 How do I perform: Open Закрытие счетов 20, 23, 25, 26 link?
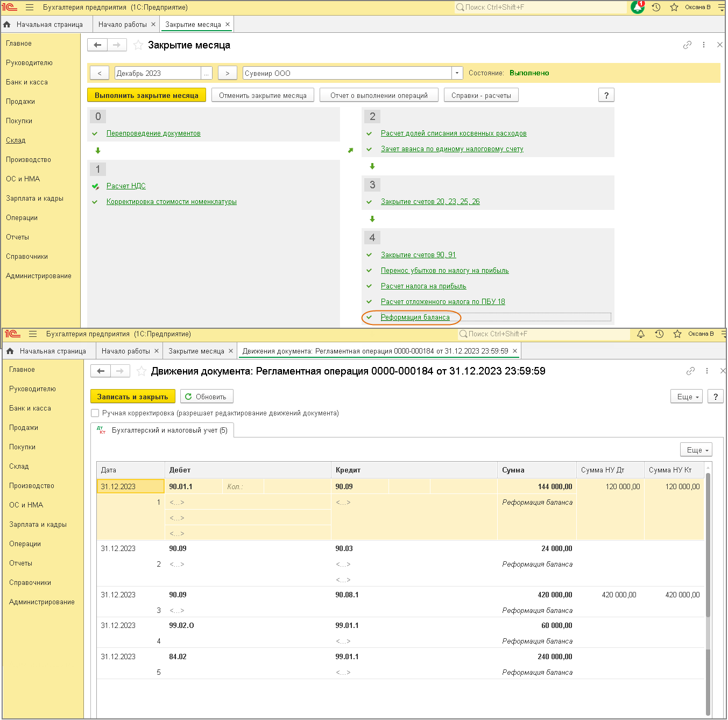[x=430, y=202]
